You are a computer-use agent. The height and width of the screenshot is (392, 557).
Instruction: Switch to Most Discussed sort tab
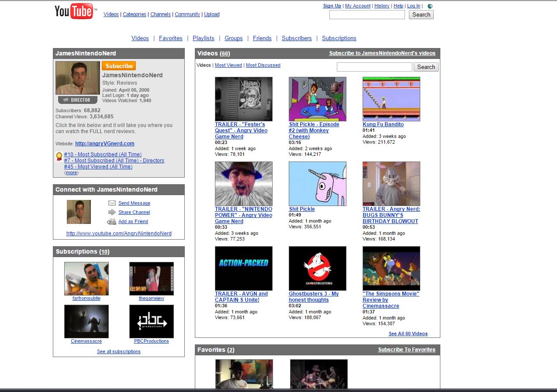pyautogui.click(x=263, y=65)
